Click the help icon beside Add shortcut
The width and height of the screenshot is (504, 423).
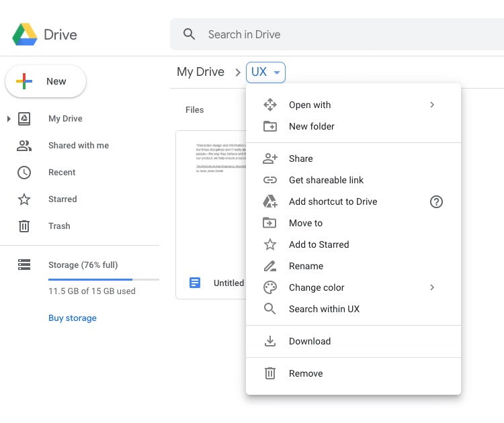(x=436, y=201)
